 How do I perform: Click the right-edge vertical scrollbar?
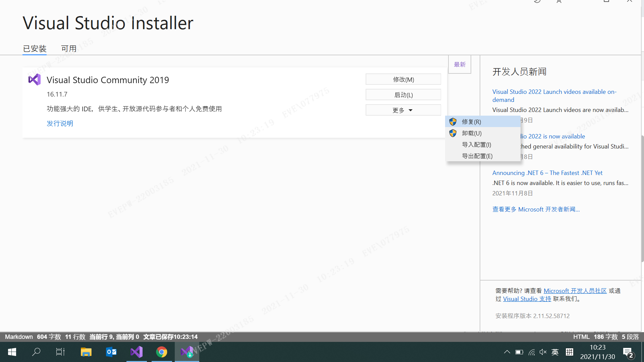click(x=642, y=198)
